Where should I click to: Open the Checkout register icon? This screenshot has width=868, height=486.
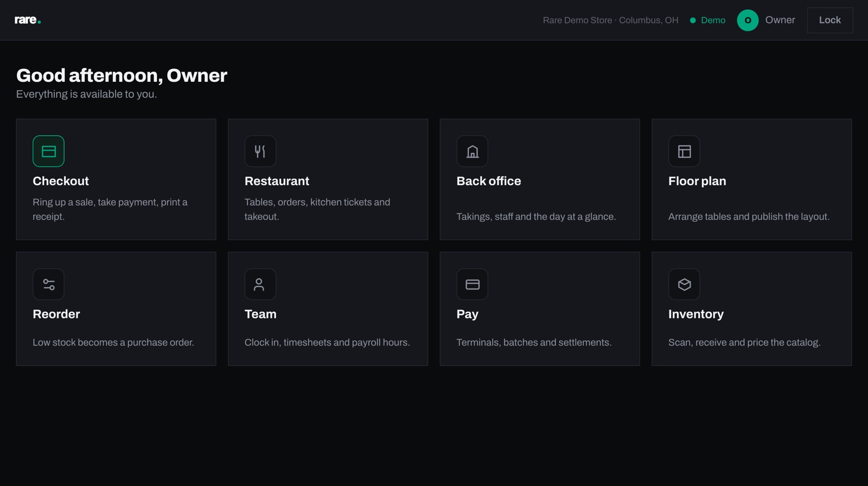[48, 151]
